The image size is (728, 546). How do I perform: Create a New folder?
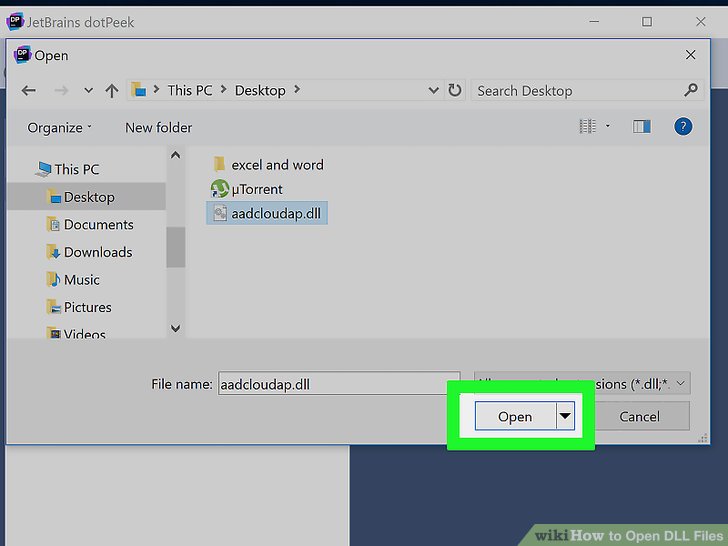(x=158, y=128)
